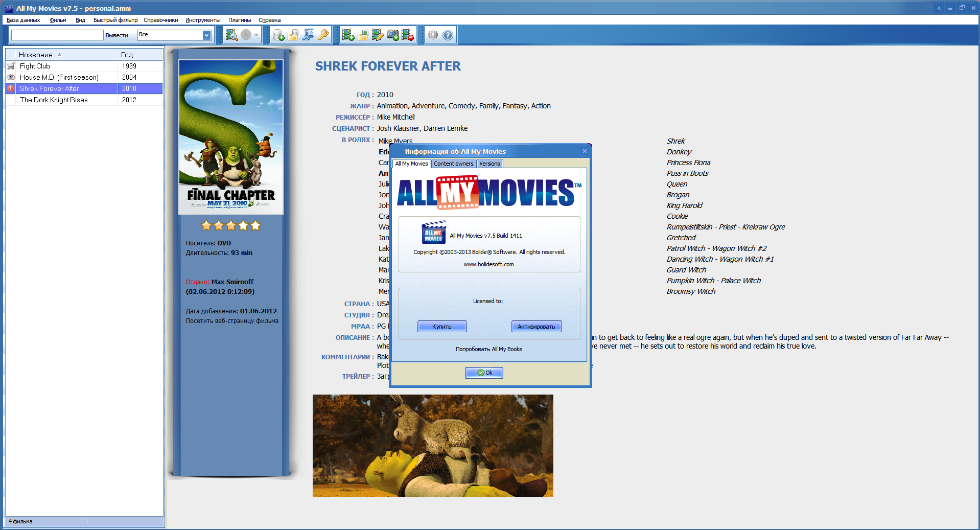This screenshot has width=980, height=530.
Task: Click the key (password protect) icon
Action: click(x=323, y=35)
